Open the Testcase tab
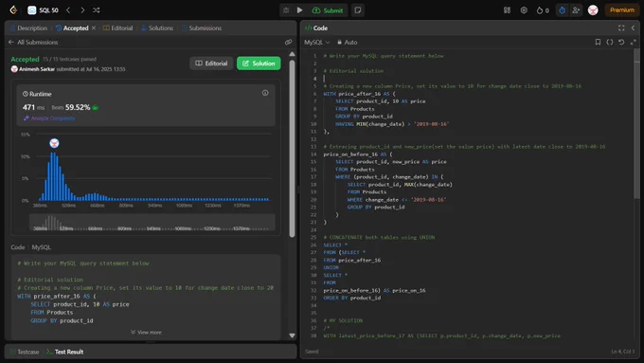Viewport: 644px width, 363px height. (x=25, y=352)
